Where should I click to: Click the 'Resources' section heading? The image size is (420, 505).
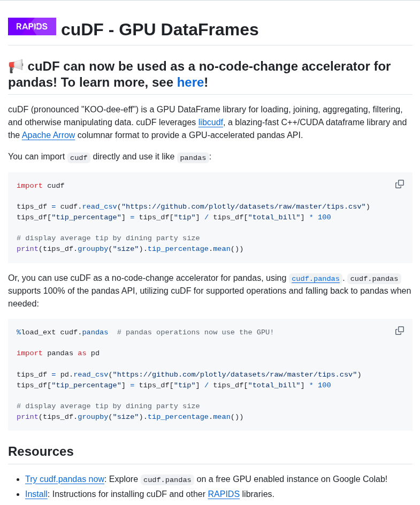41,452
